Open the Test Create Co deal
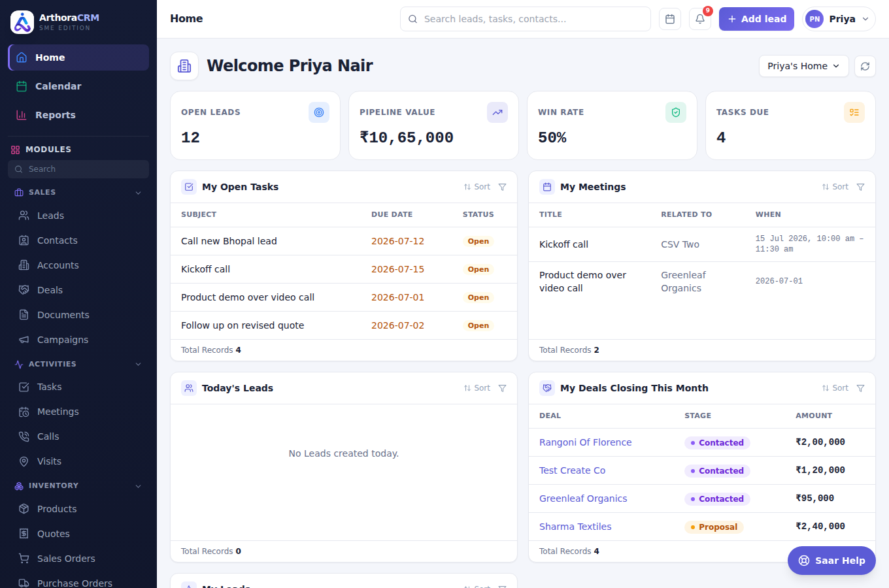The width and height of the screenshot is (889, 588). [x=572, y=470]
